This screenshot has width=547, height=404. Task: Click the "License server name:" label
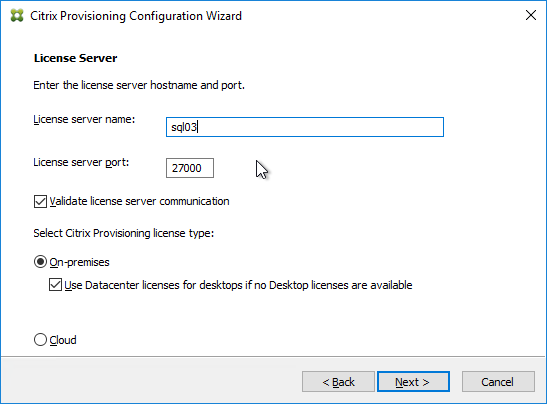pos(84,119)
